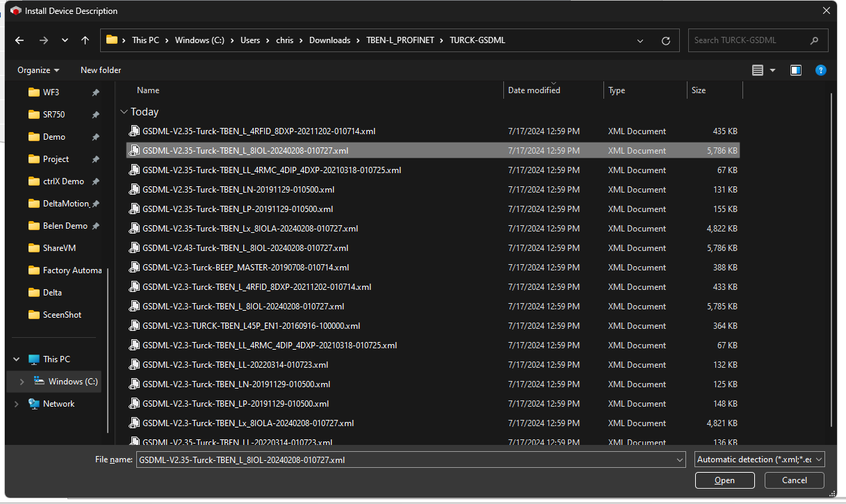This screenshot has width=846, height=504.
Task: Collapse the This PC tree node
Action: tap(16, 359)
